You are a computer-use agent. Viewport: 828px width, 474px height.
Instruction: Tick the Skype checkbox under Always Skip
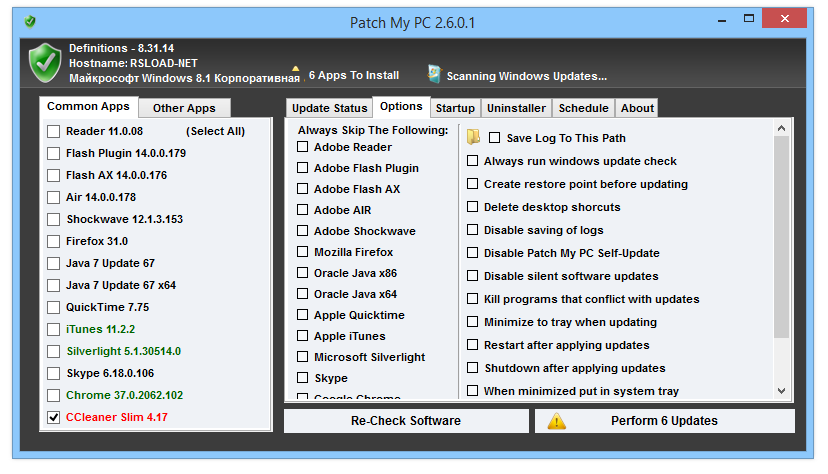tap(303, 378)
